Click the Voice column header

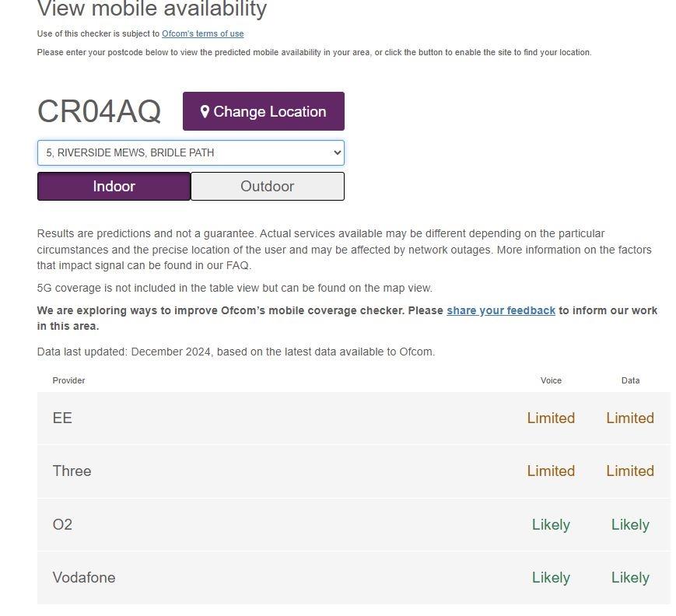click(551, 380)
